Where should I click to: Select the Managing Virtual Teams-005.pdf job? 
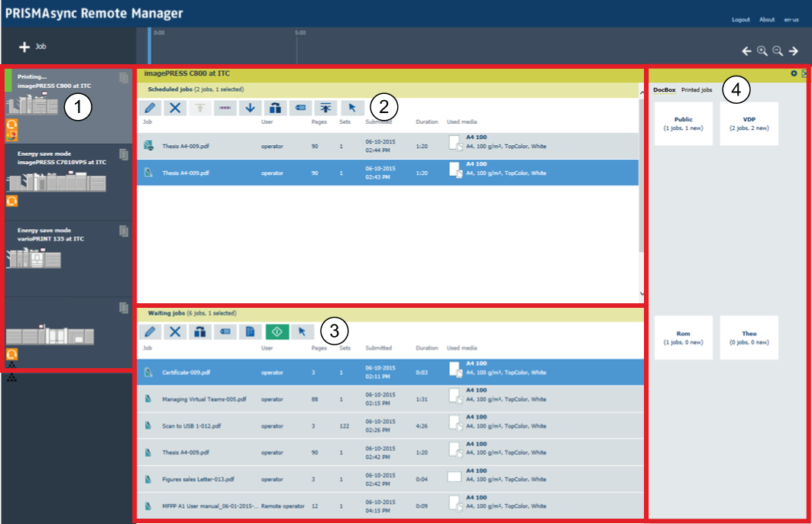click(x=390, y=399)
